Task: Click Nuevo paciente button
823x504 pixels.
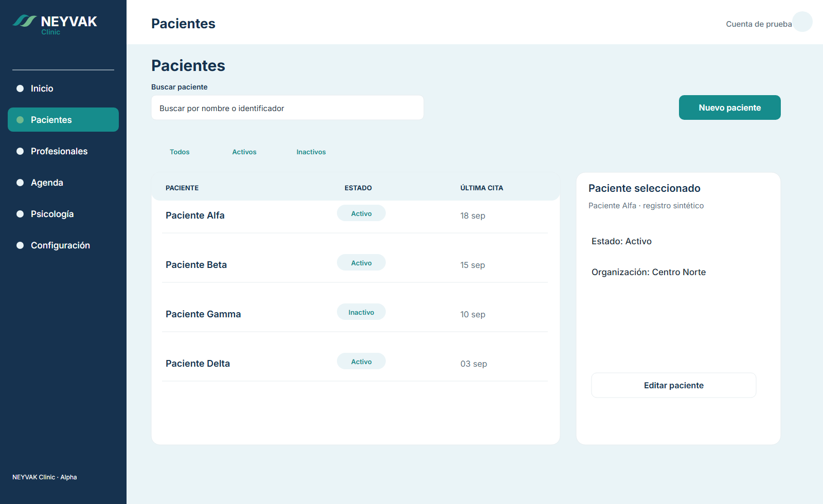Action: 729,107
